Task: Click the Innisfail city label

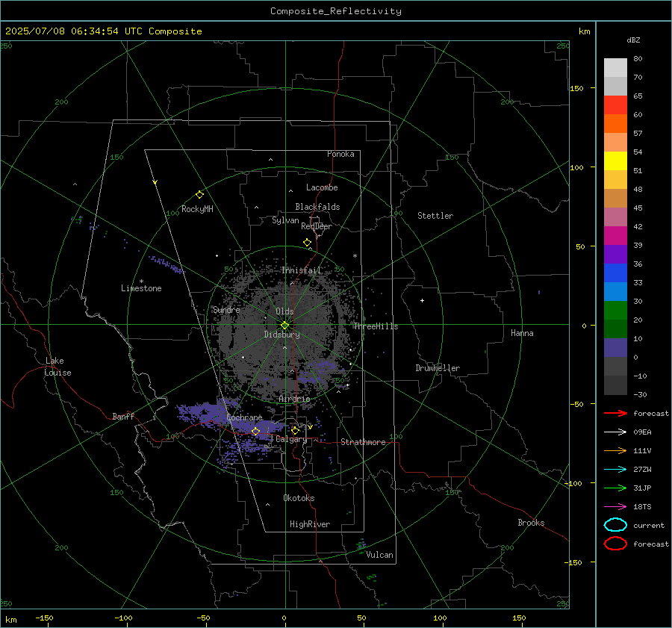Action: (x=302, y=270)
